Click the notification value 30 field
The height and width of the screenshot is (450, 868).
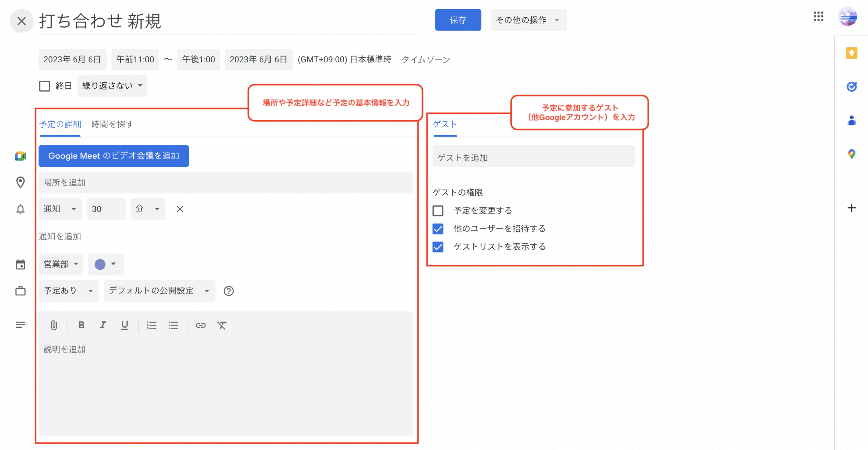coord(106,209)
